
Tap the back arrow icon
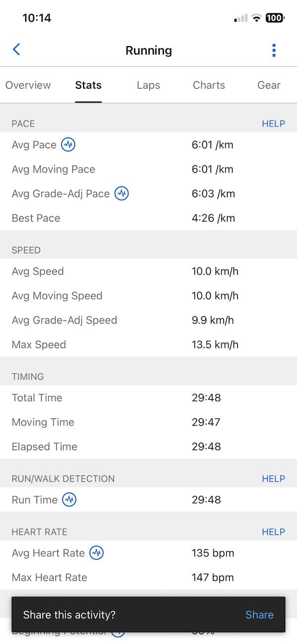pos(16,50)
